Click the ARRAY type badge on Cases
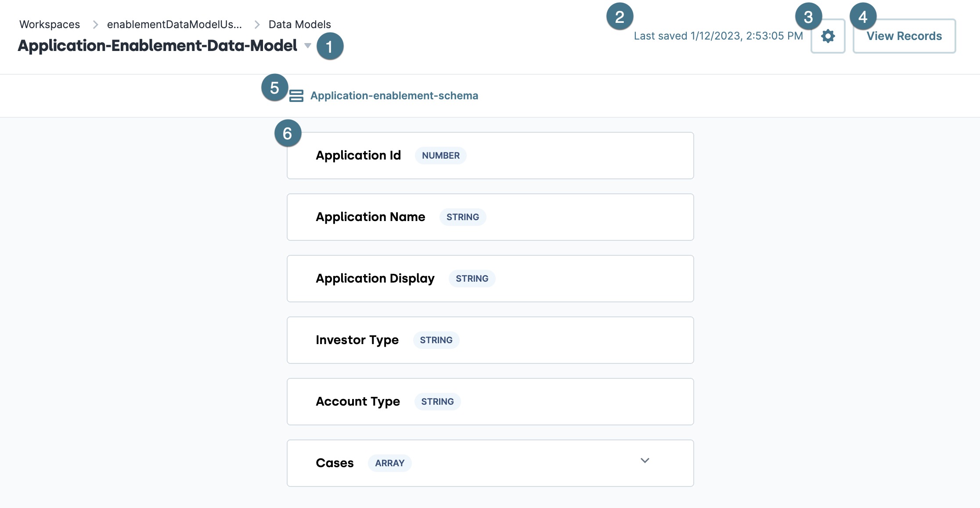980x508 pixels. [x=390, y=463]
